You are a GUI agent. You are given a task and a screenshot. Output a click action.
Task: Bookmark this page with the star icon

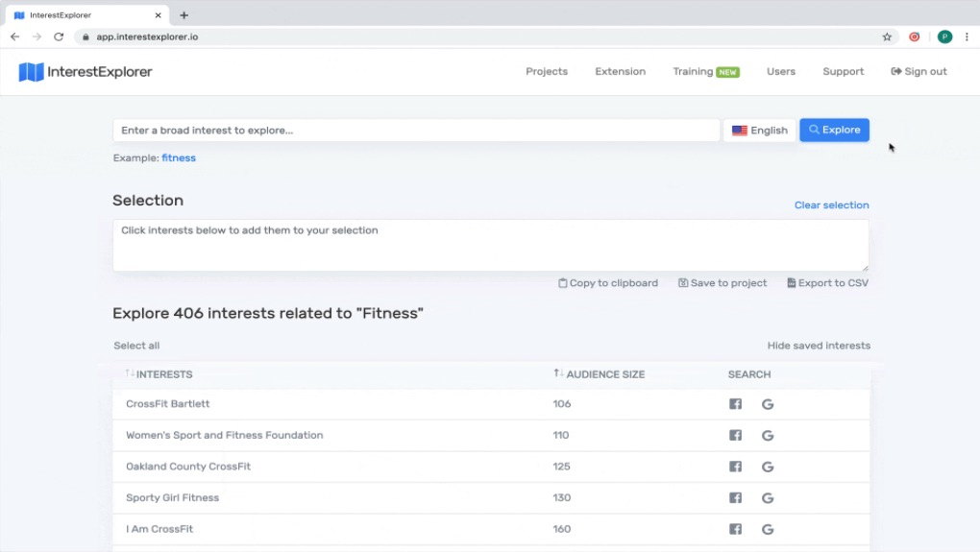(x=887, y=36)
